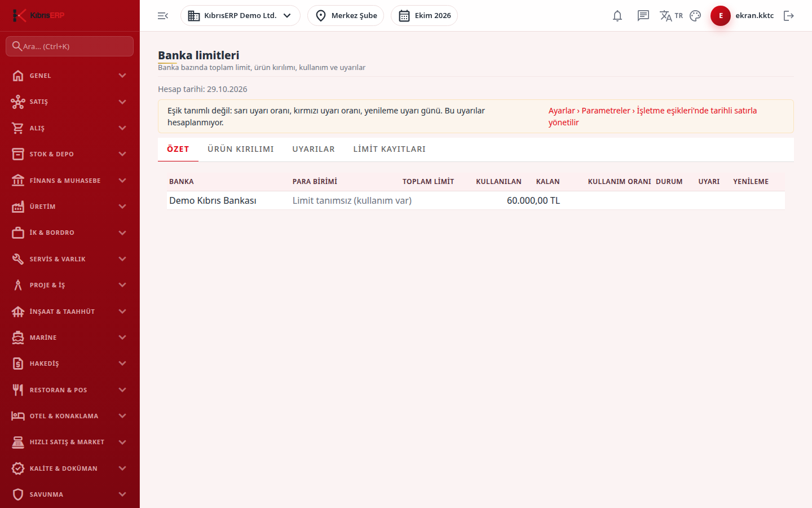Expand the HIZLI SATIŞ & MARKET chevron

tap(122, 442)
